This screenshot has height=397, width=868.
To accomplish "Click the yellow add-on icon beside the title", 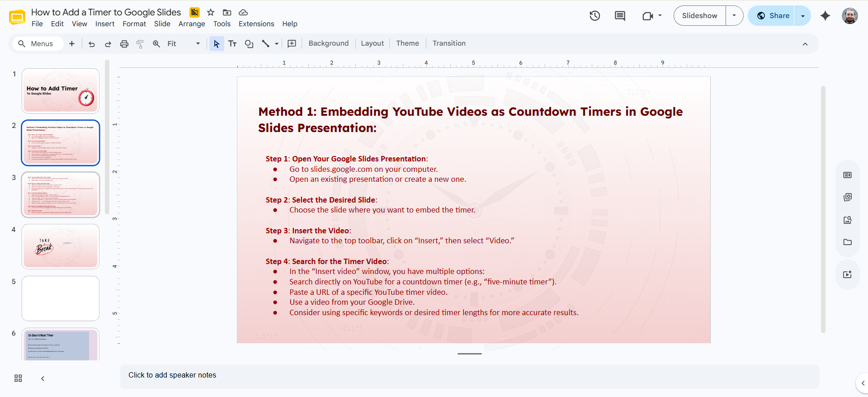I will coord(194,12).
